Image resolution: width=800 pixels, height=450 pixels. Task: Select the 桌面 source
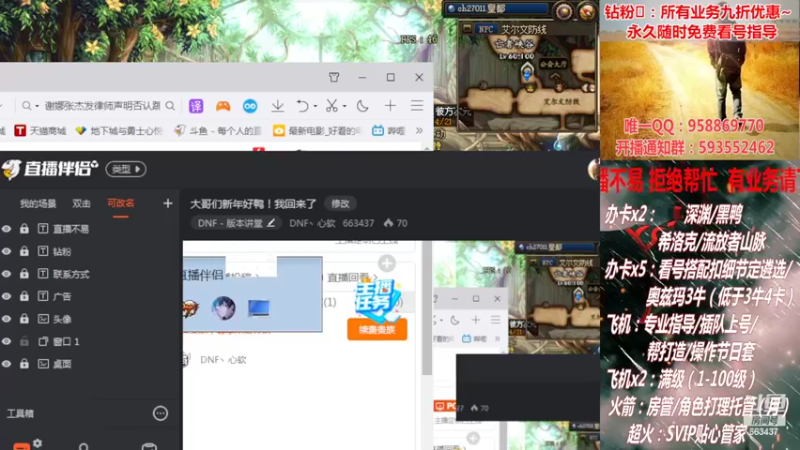click(x=62, y=364)
